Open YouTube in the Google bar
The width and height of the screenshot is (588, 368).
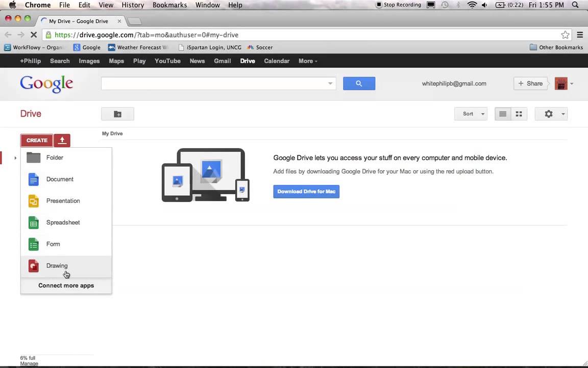point(167,61)
